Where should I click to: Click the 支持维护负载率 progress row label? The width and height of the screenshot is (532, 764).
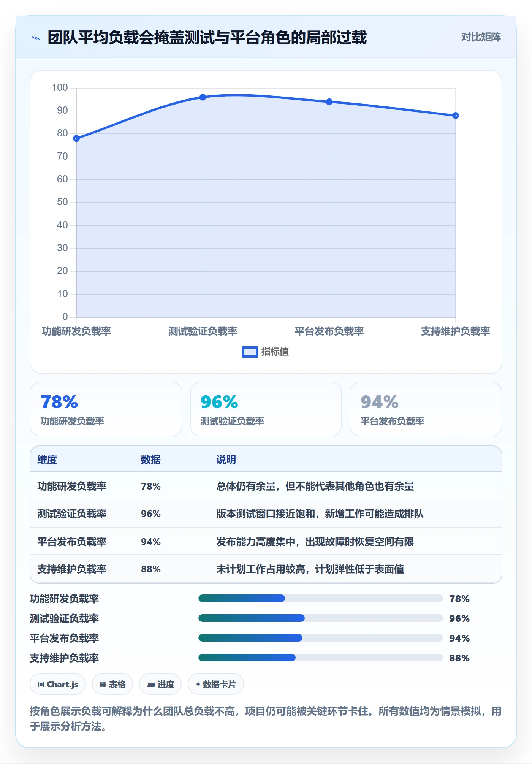click(x=64, y=658)
